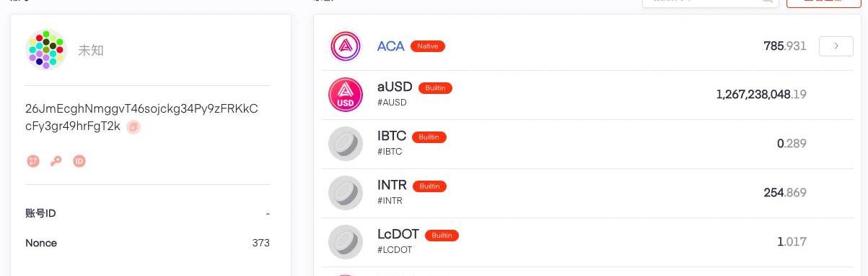Click the INTR token coin icon
The width and height of the screenshot is (868, 276).
tap(345, 193)
